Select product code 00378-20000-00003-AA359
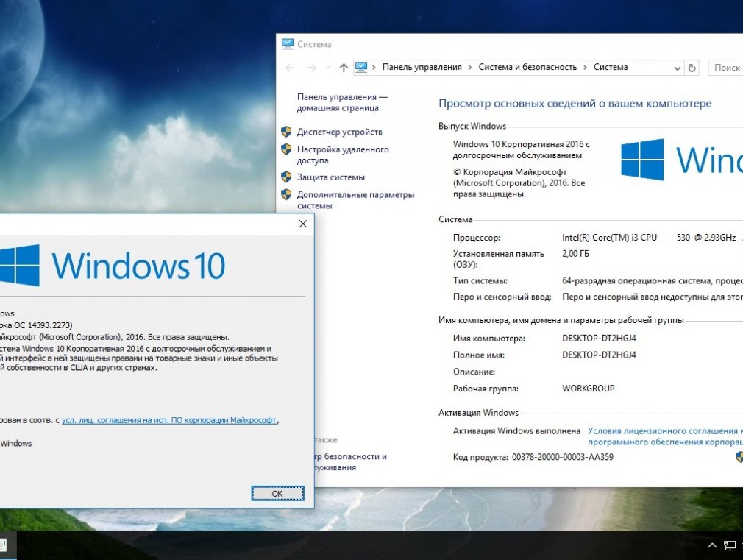Screen dimensions: 743x560 point(563,457)
